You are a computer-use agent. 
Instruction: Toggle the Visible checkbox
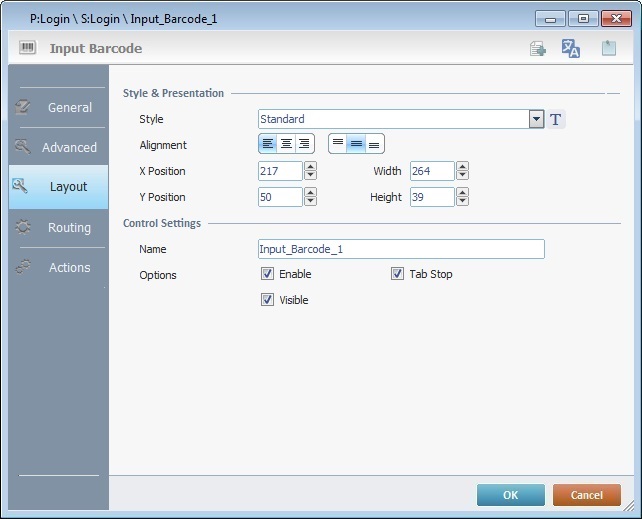(267, 300)
